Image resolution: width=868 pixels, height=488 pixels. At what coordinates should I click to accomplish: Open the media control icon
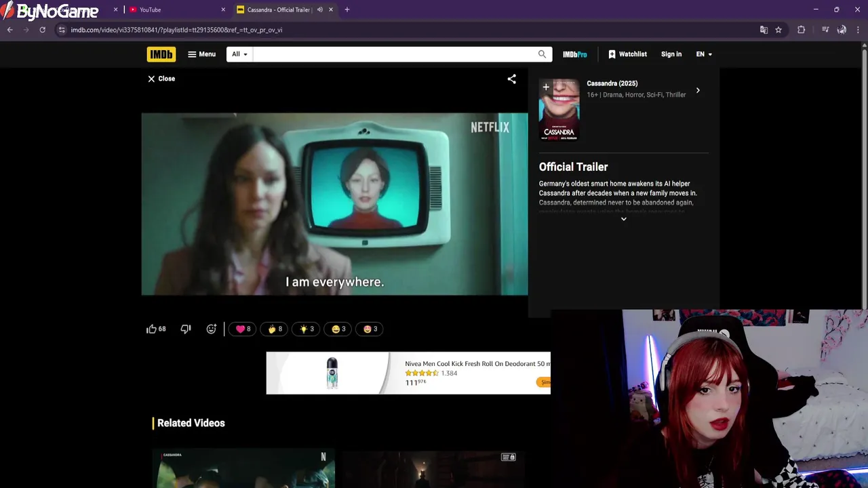[825, 30]
